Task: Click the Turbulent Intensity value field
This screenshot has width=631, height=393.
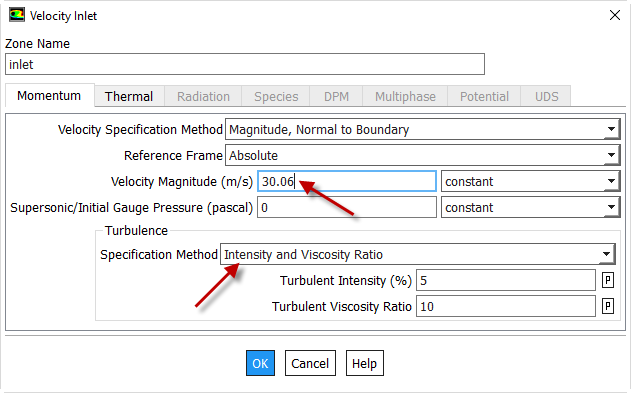Action: (506, 280)
